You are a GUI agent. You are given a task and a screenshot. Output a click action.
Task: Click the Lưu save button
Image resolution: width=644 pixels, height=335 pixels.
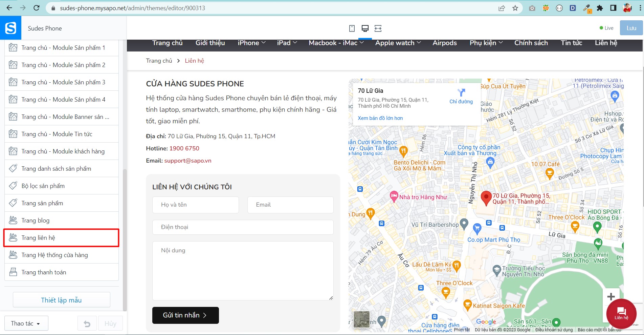631,28
